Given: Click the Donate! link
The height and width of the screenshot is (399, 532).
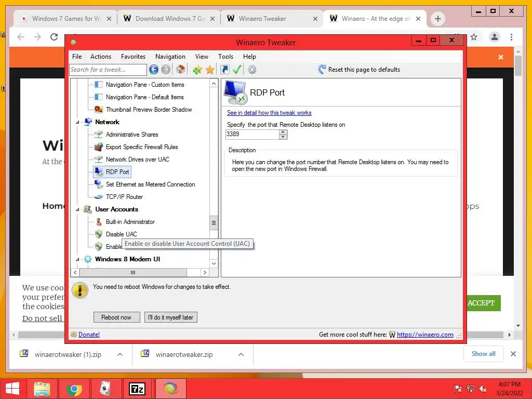Looking at the screenshot, I should point(89,335).
